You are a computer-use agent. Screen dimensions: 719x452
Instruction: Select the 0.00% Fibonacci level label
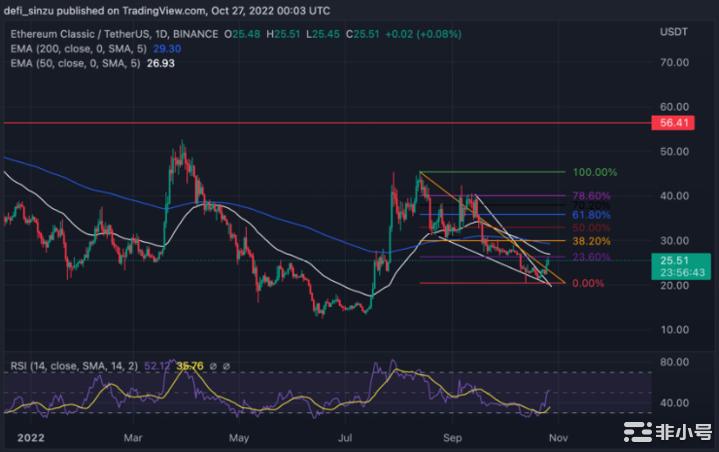pyautogui.click(x=589, y=284)
